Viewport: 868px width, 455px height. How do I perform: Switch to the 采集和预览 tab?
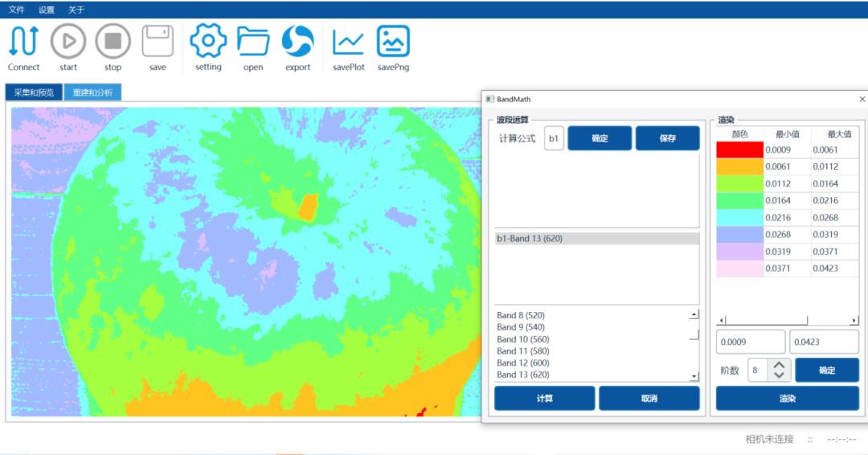[x=34, y=92]
